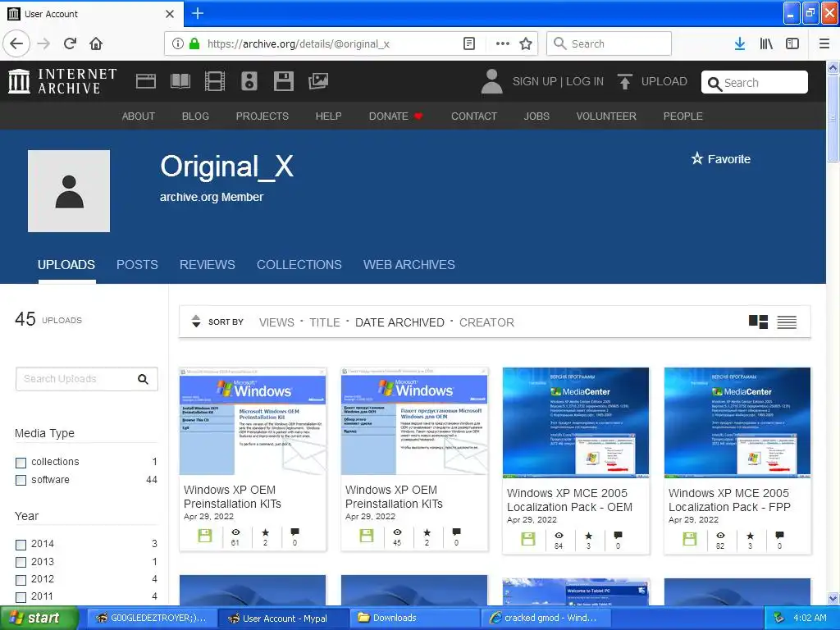Check the 2014 year checkbox

(x=21, y=545)
